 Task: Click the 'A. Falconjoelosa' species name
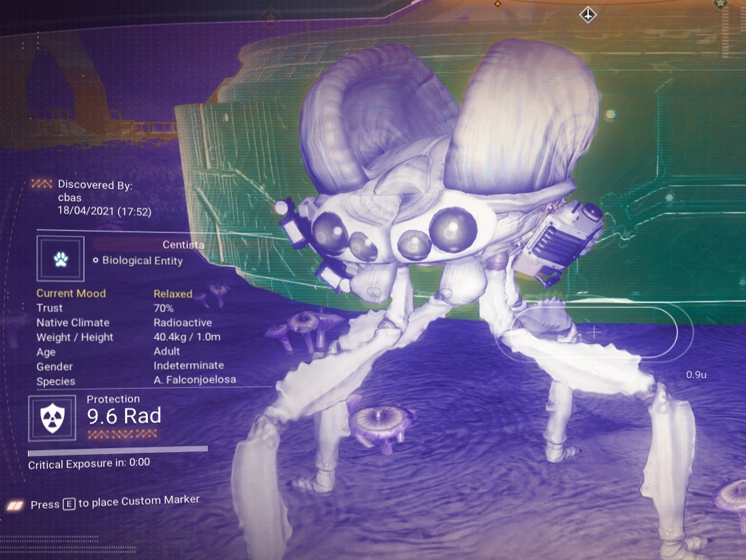click(x=195, y=380)
